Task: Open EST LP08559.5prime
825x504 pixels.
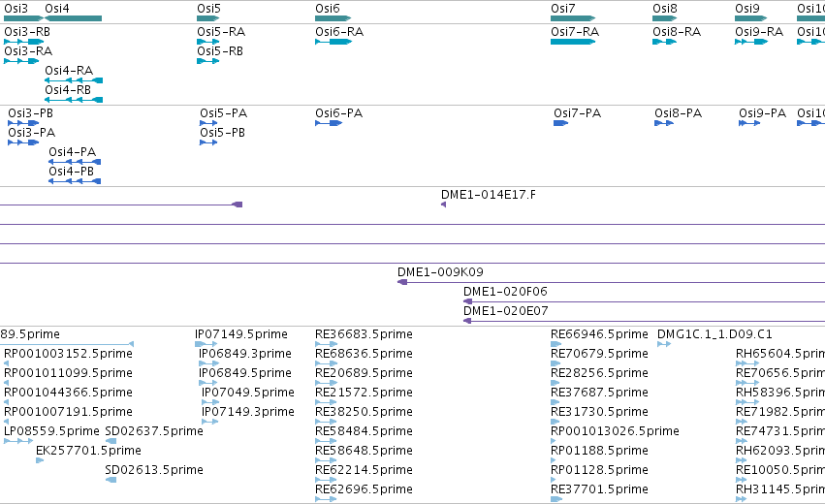Action: pos(18,441)
